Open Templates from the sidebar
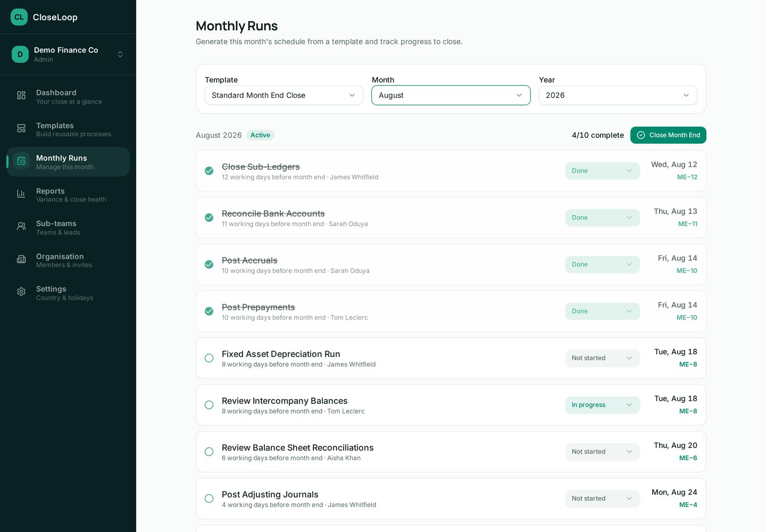This screenshot has height=532, width=766. [68, 129]
